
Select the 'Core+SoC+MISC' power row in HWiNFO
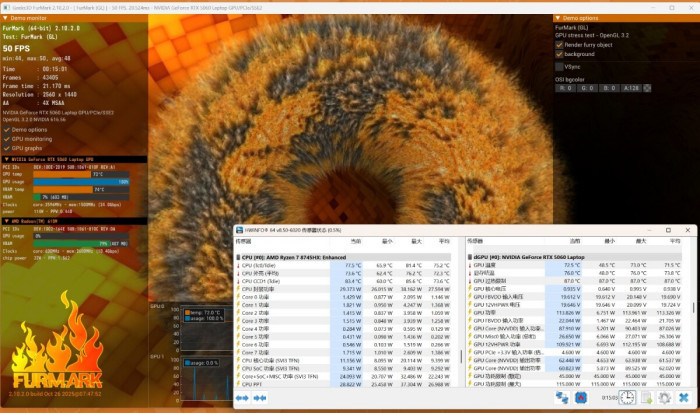(x=343, y=376)
